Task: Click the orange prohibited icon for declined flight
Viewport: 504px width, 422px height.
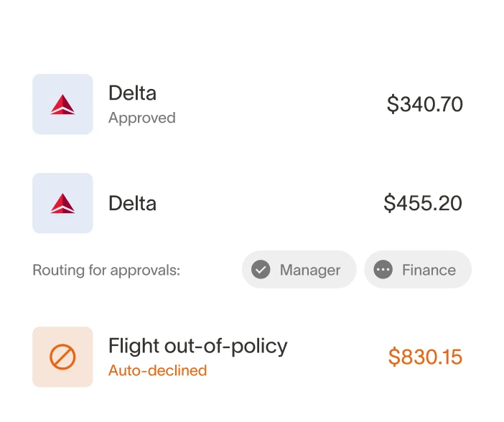Action: click(x=62, y=357)
